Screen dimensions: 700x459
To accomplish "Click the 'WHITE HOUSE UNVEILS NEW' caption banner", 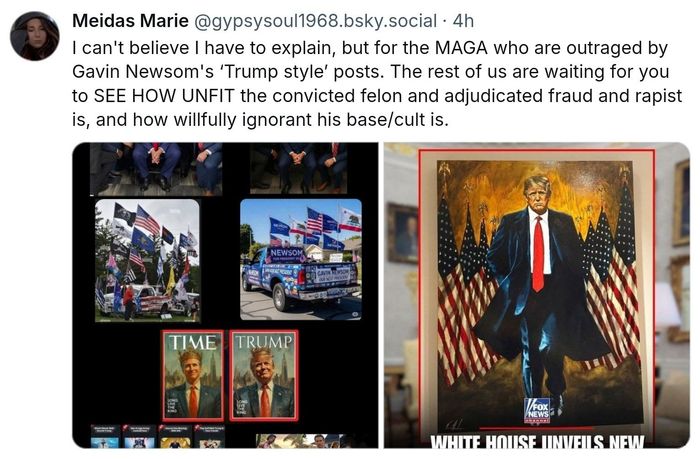I will tap(537, 441).
